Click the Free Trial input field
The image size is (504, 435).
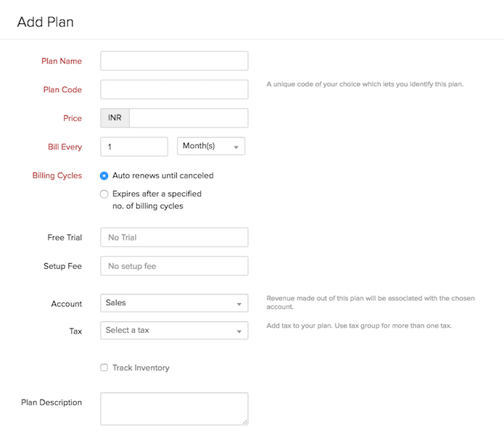pyautogui.click(x=174, y=237)
